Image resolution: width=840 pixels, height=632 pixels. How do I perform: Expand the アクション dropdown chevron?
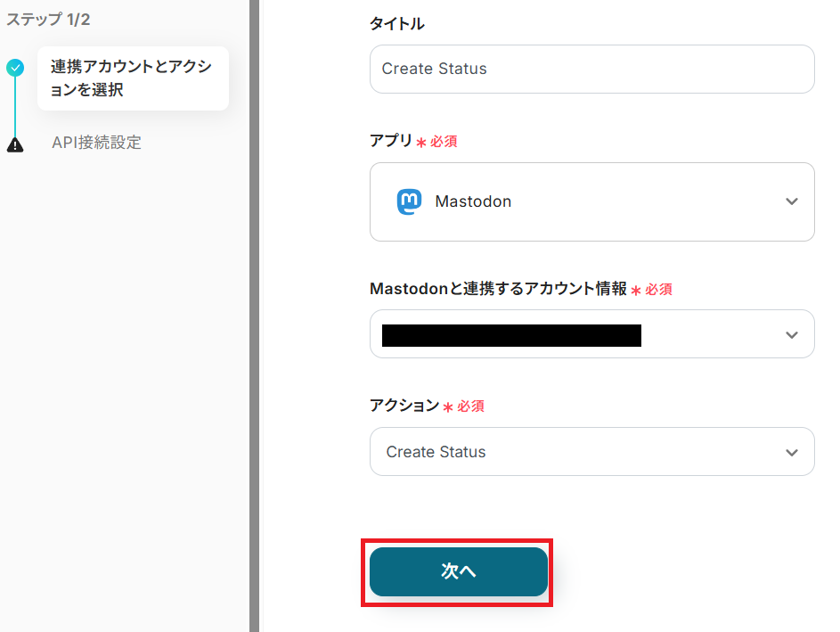coord(791,452)
